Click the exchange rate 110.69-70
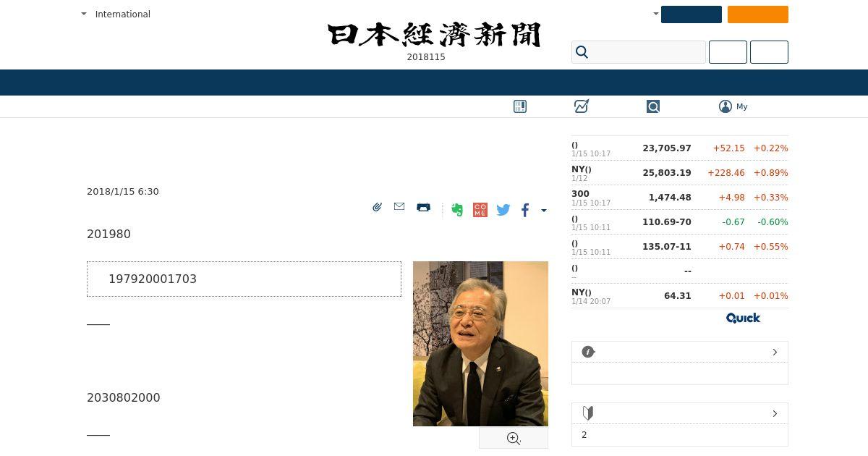 667,222
